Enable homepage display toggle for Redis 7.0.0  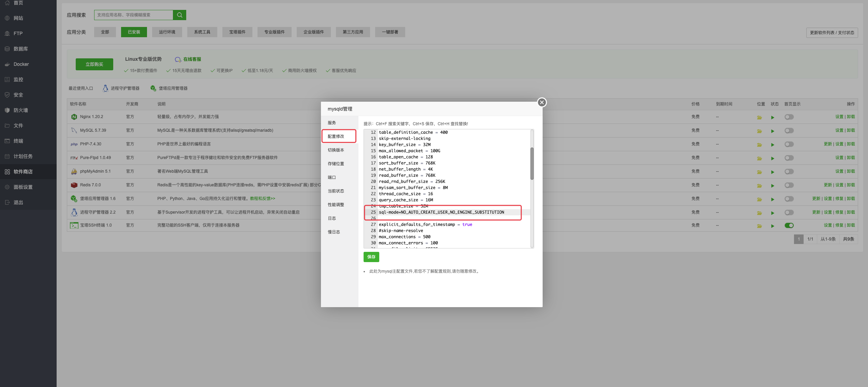coord(789,185)
